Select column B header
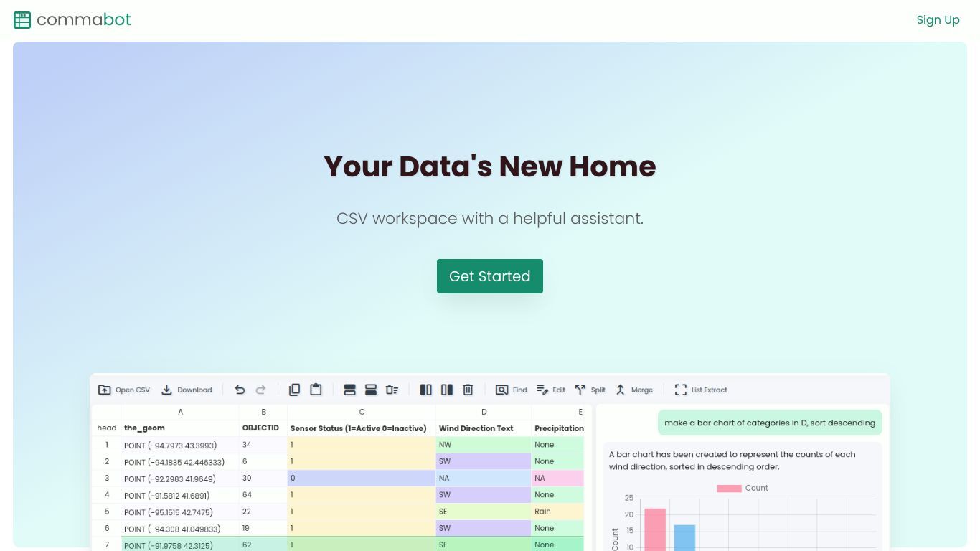 coord(263,412)
